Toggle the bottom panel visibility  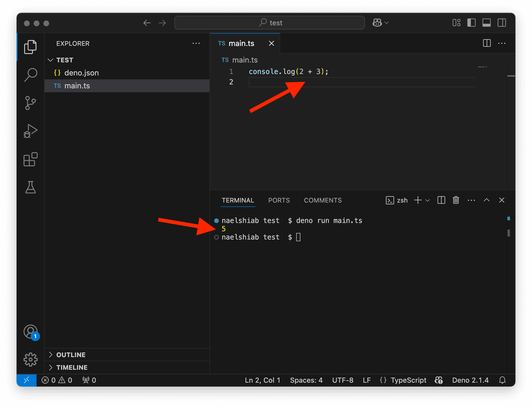[486, 23]
